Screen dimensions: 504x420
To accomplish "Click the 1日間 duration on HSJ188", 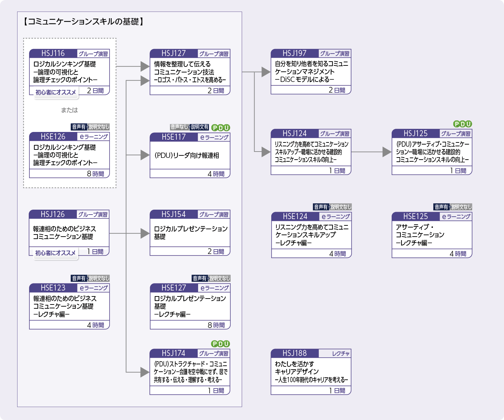I will click(337, 390).
